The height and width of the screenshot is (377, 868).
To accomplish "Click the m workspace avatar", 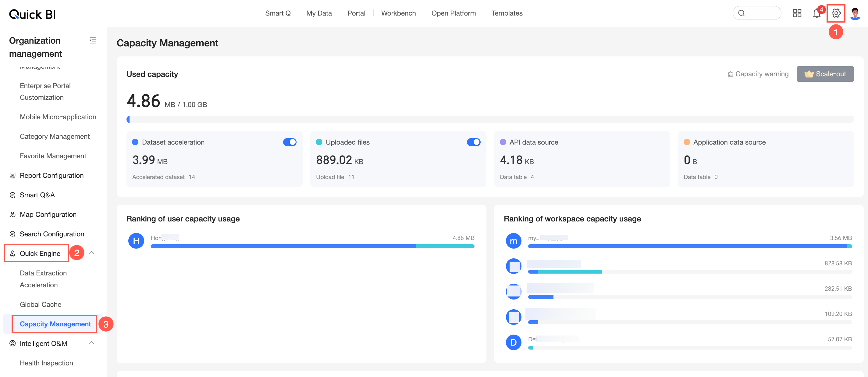I will [514, 241].
